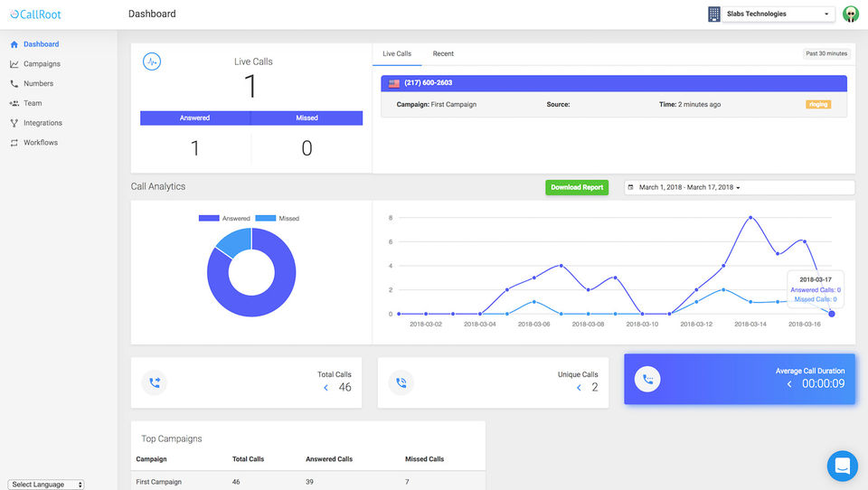
Task: Click the Team people icon
Action: 14,104
